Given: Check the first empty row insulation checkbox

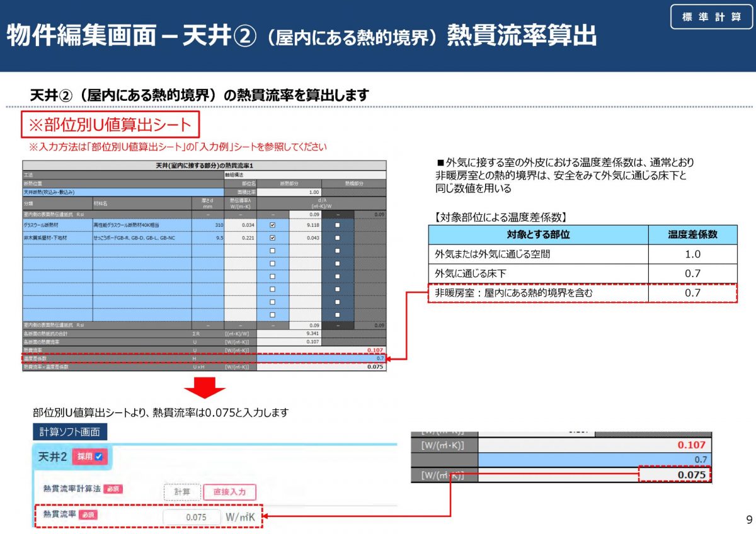Looking at the screenshot, I should tap(272, 251).
